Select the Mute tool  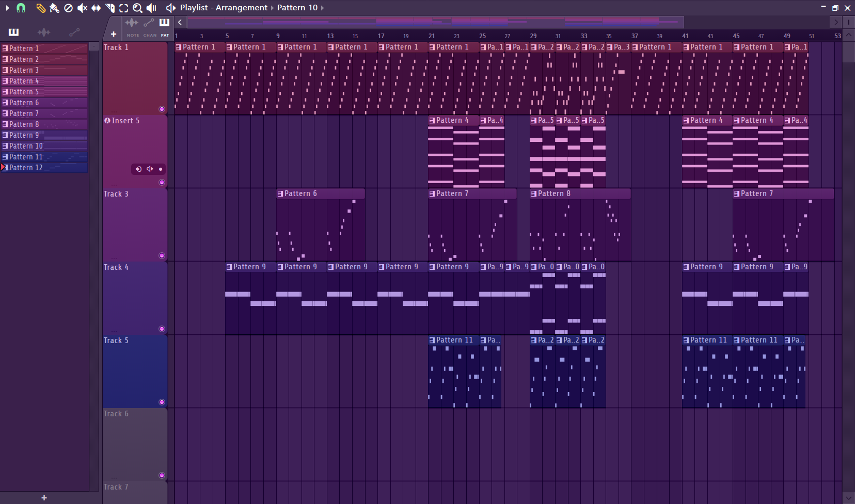pos(82,8)
